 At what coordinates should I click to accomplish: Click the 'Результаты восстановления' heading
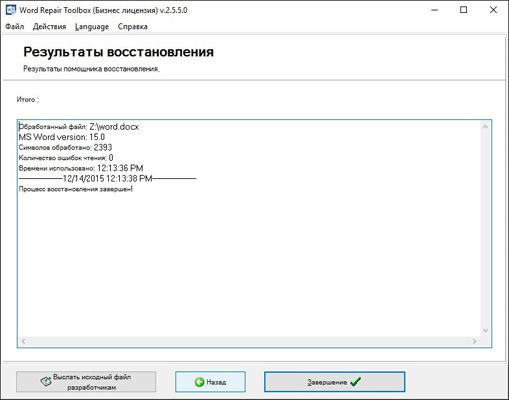point(119,52)
